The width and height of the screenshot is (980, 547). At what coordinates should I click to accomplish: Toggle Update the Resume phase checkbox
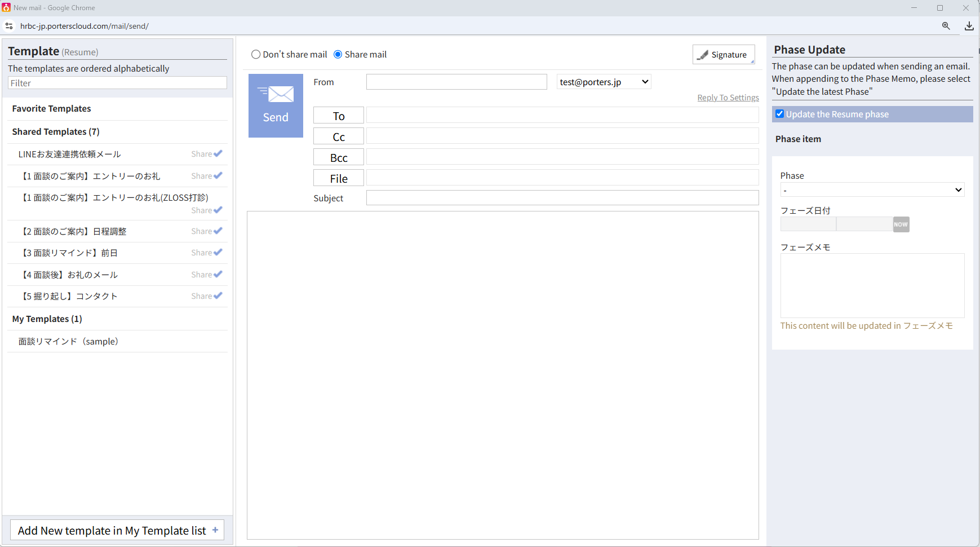[780, 114]
